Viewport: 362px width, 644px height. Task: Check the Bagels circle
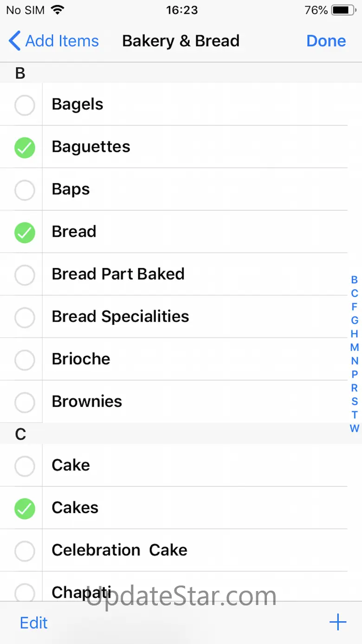[x=25, y=106]
